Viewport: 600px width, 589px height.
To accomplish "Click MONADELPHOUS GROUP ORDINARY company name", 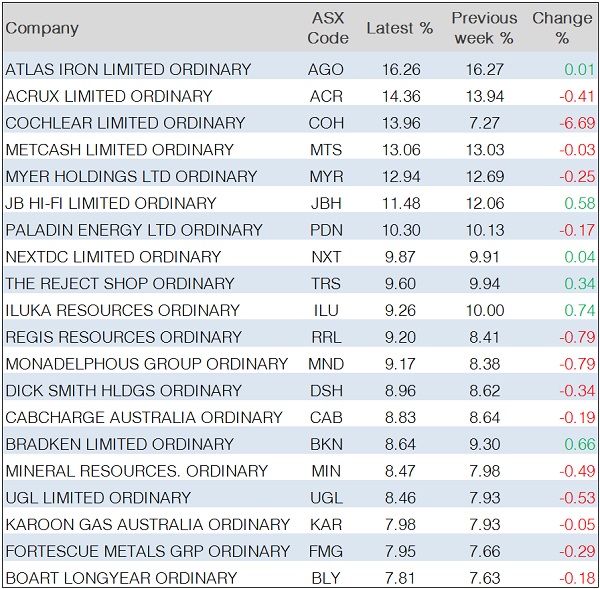I will click(145, 364).
